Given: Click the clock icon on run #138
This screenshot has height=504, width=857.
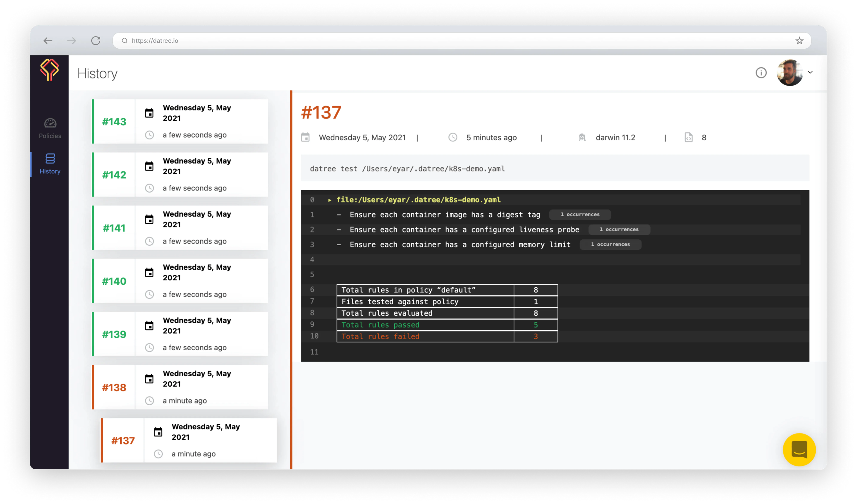Looking at the screenshot, I should pyautogui.click(x=150, y=401).
